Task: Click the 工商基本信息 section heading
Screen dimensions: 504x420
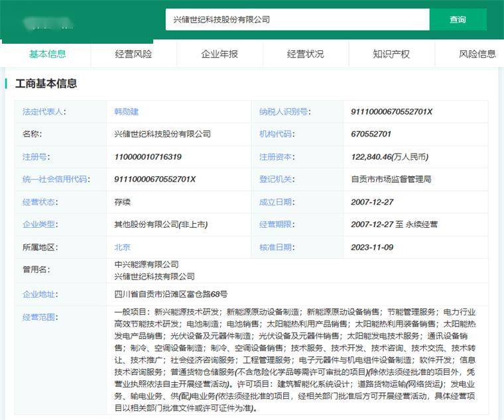Action: coord(46,84)
